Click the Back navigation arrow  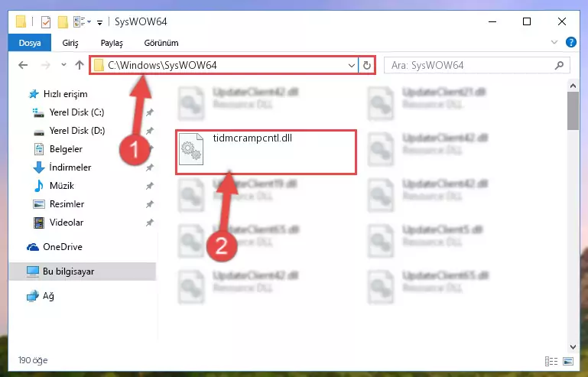23,65
